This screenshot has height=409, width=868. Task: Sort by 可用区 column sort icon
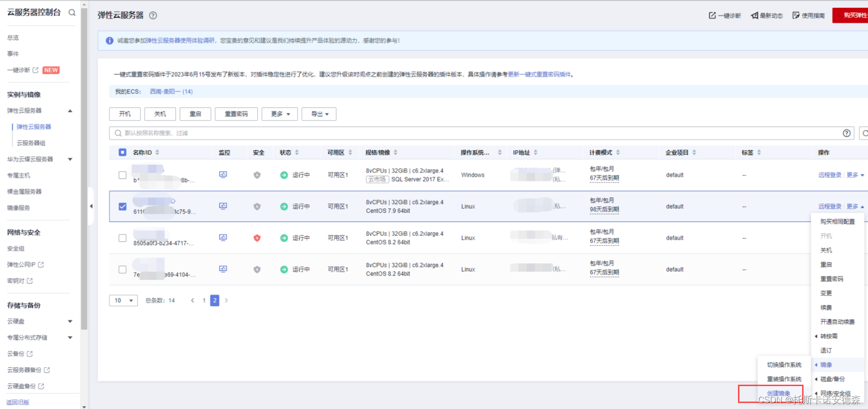(350, 152)
